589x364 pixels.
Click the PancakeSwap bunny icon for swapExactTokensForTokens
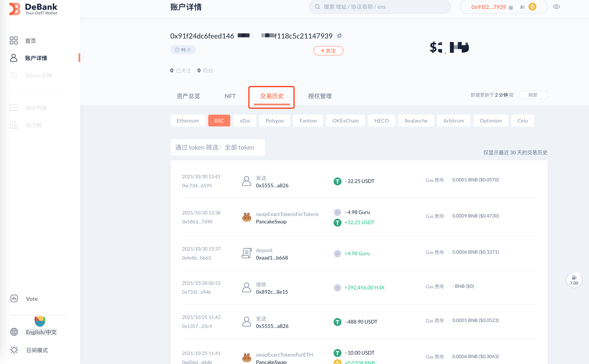246,217
